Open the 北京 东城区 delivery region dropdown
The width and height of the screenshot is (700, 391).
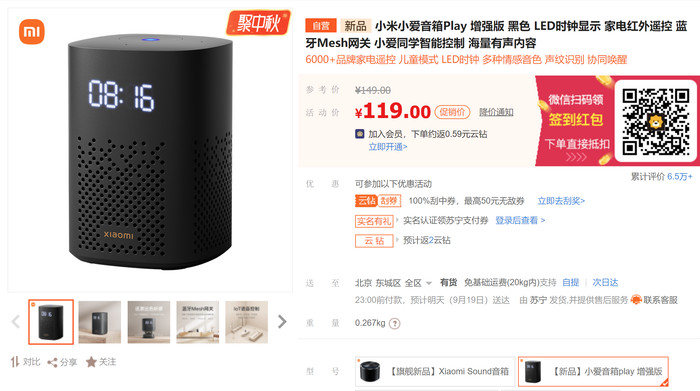(x=393, y=283)
